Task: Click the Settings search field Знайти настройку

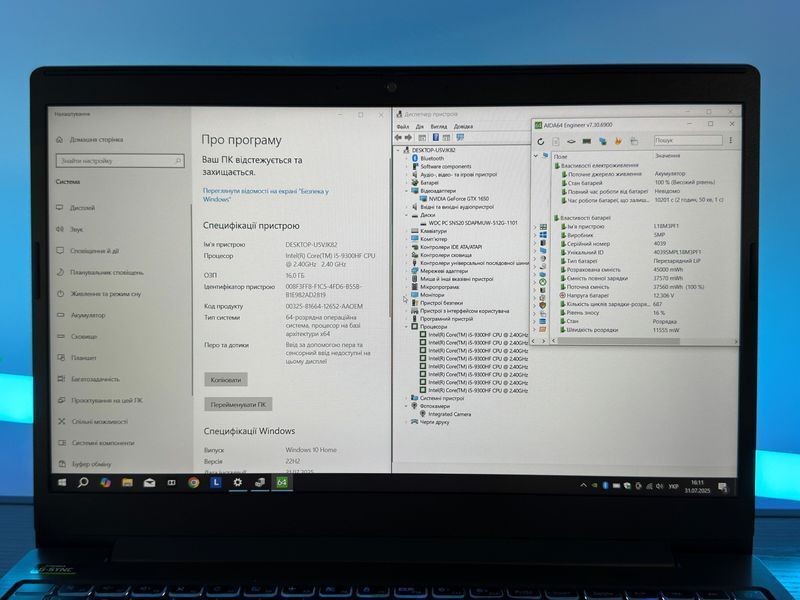Action: point(120,161)
